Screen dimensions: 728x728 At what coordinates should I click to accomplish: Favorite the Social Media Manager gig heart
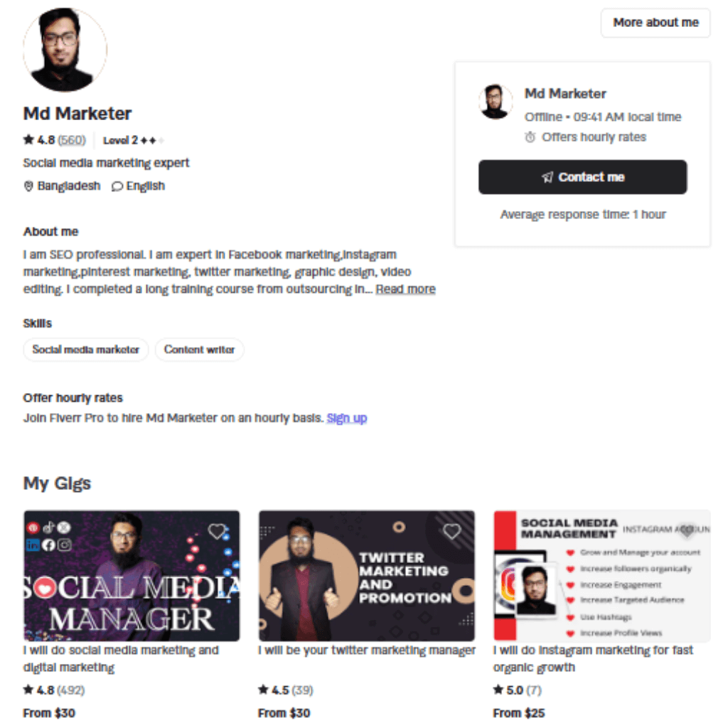tap(217, 530)
